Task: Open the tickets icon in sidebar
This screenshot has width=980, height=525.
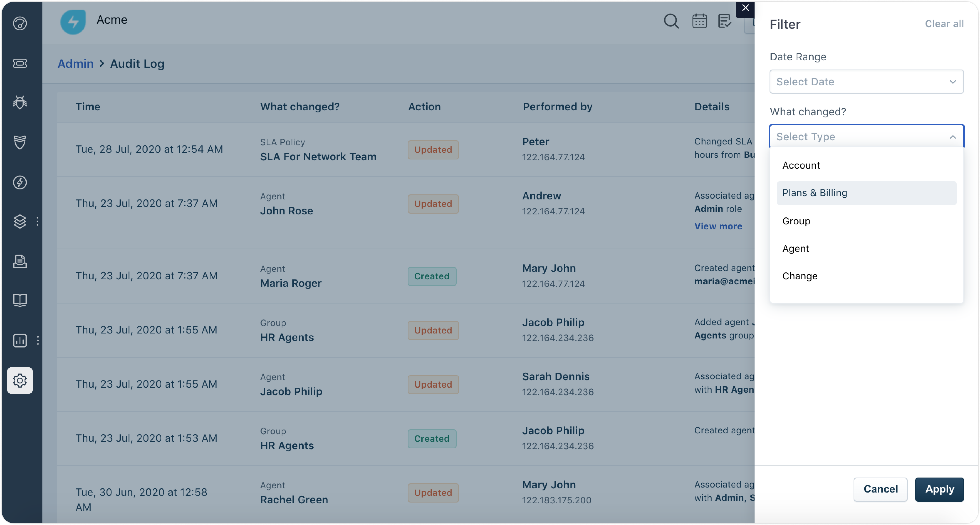Action: click(x=20, y=63)
